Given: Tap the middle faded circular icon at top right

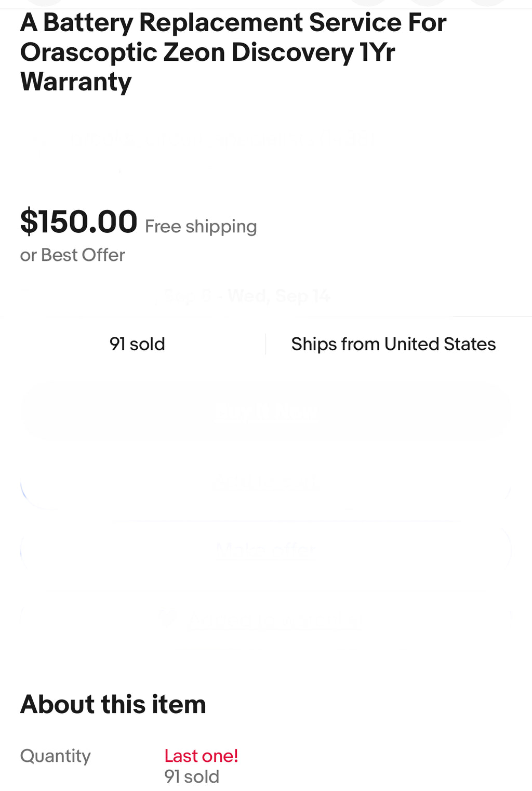Looking at the screenshot, I should 428,3.
